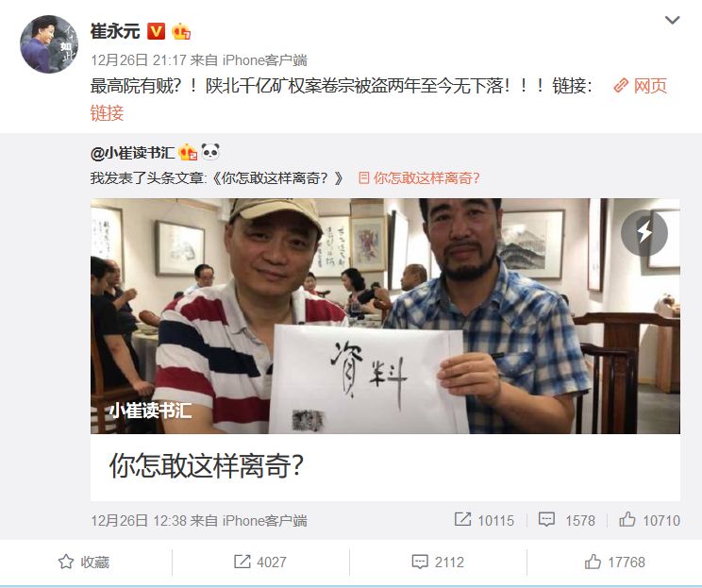Click the orange verified V badge
The width and height of the screenshot is (702, 588).
point(157,31)
